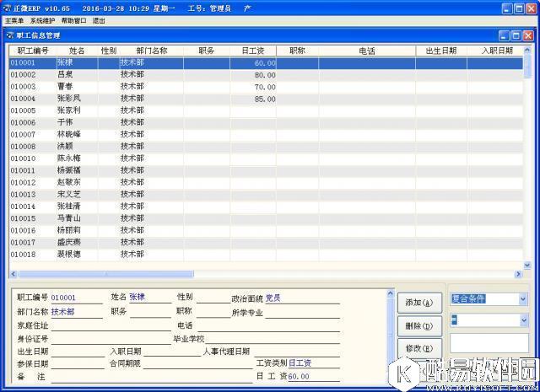
Task: Click the 80.00 wage cell
Action: [x=253, y=75]
